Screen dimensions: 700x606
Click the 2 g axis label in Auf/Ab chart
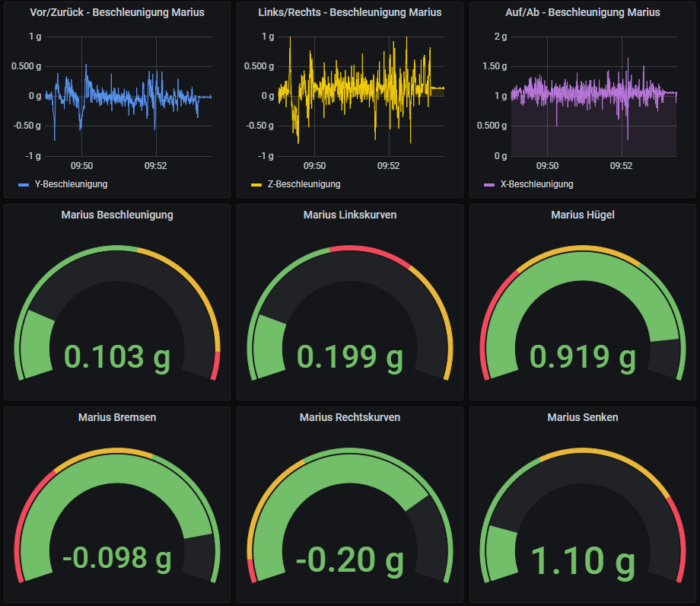click(x=501, y=37)
